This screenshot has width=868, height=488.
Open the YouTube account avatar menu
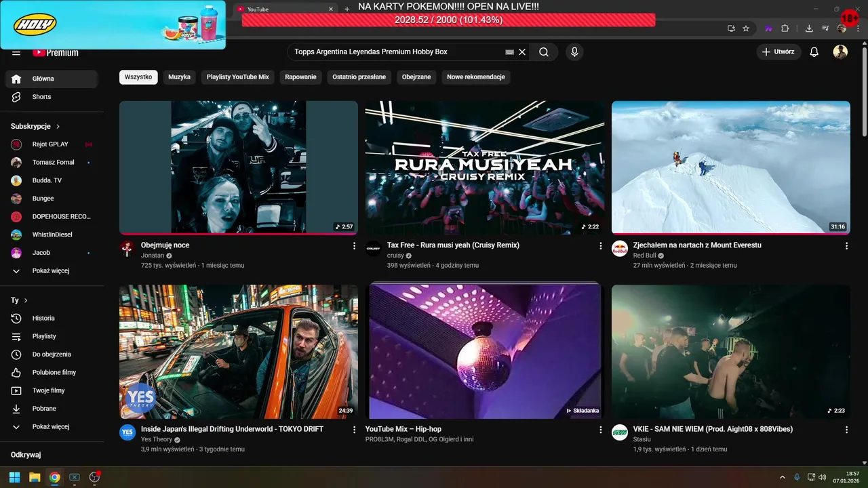click(x=840, y=52)
